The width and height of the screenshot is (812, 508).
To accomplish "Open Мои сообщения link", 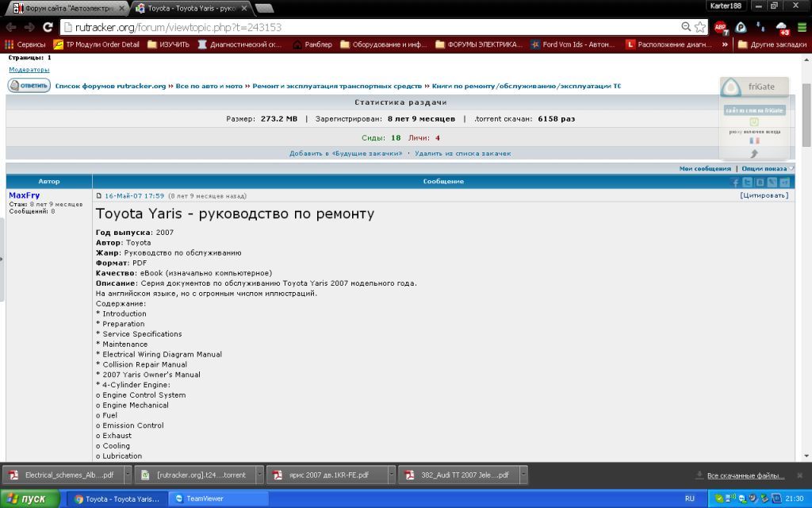I will point(705,168).
